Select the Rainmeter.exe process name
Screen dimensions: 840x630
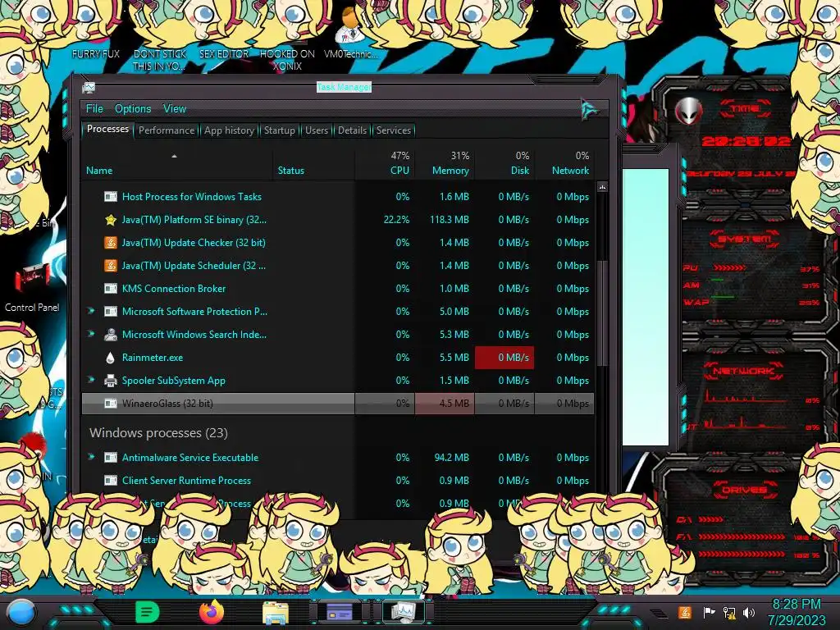pyautogui.click(x=152, y=358)
